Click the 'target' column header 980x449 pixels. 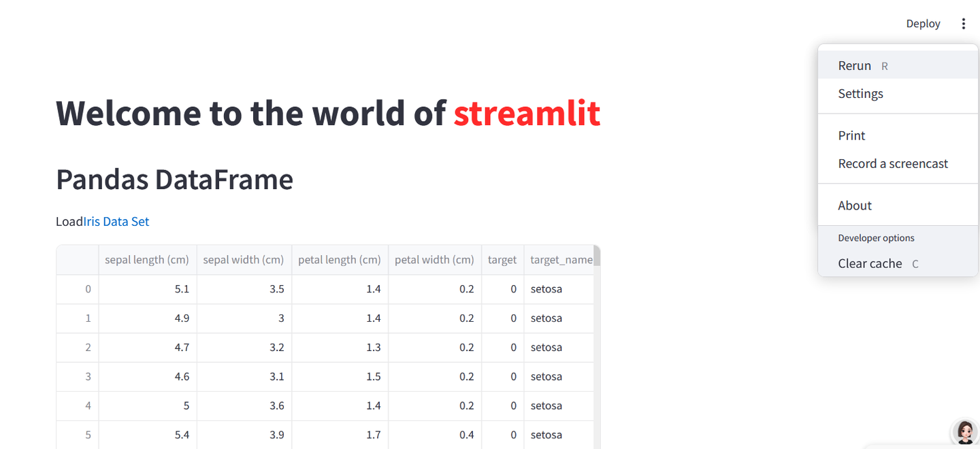click(502, 259)
